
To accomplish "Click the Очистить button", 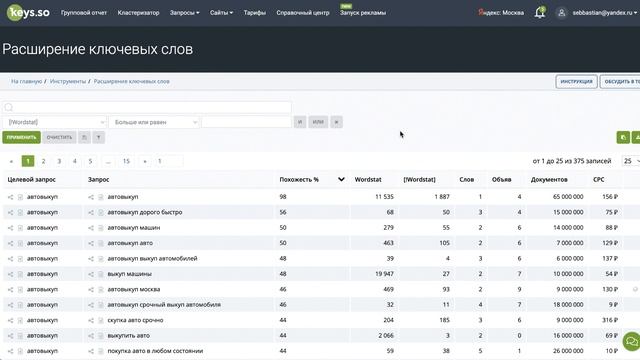I will pyautogui.click(x=59, y=138).
